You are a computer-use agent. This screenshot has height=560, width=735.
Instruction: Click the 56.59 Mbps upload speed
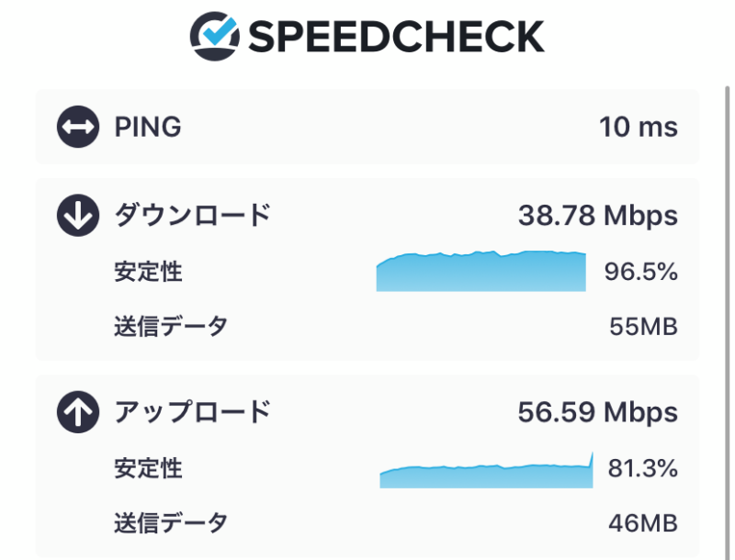(x=597, y=413)
